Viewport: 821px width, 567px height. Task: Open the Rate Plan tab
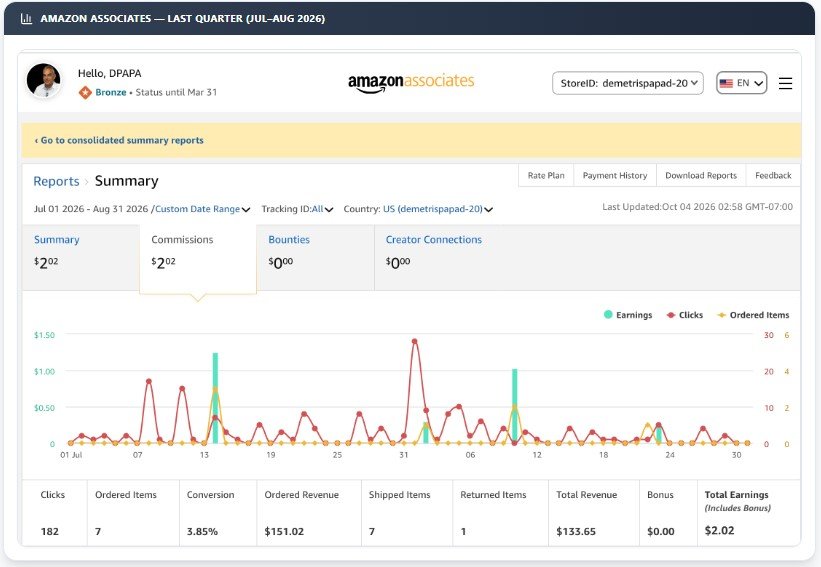coord(546,175)
